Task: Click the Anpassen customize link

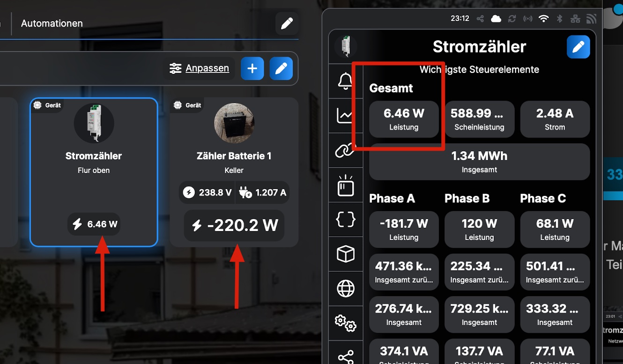Action: pos(207,68)
